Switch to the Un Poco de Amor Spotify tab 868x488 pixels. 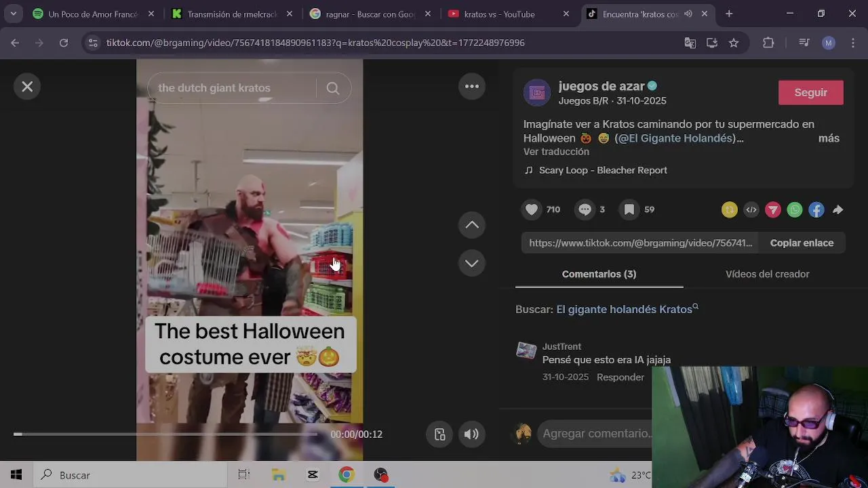pos(93,14)
